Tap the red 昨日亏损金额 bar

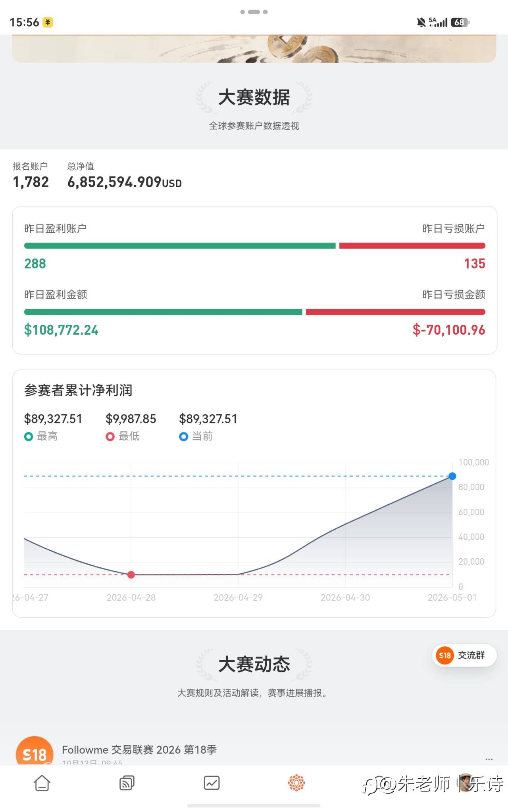[396, 312]
